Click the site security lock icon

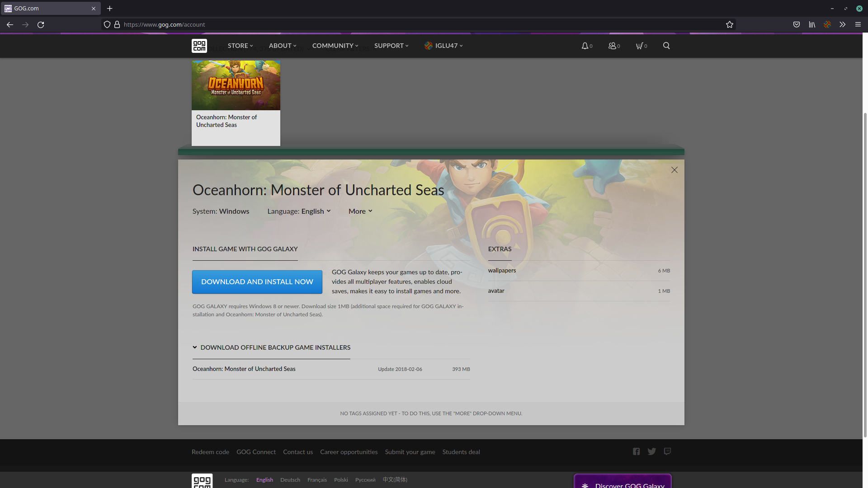117,25
